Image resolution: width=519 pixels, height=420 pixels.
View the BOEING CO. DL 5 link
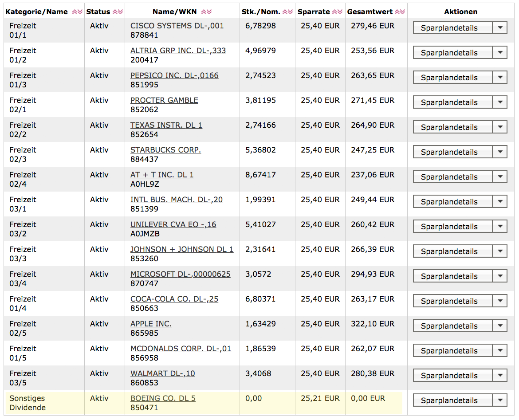163,398
